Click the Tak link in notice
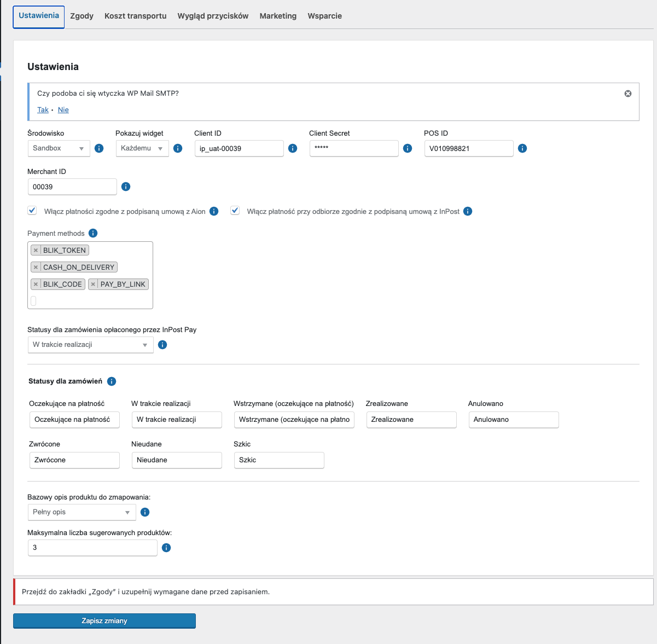 click(x=43, y=110)
